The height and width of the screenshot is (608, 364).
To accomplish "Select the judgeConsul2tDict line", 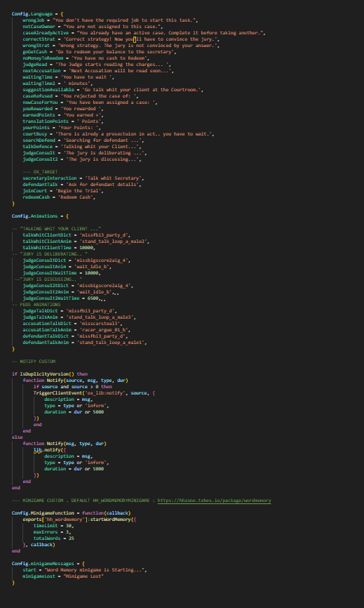I will pos(79,286).
